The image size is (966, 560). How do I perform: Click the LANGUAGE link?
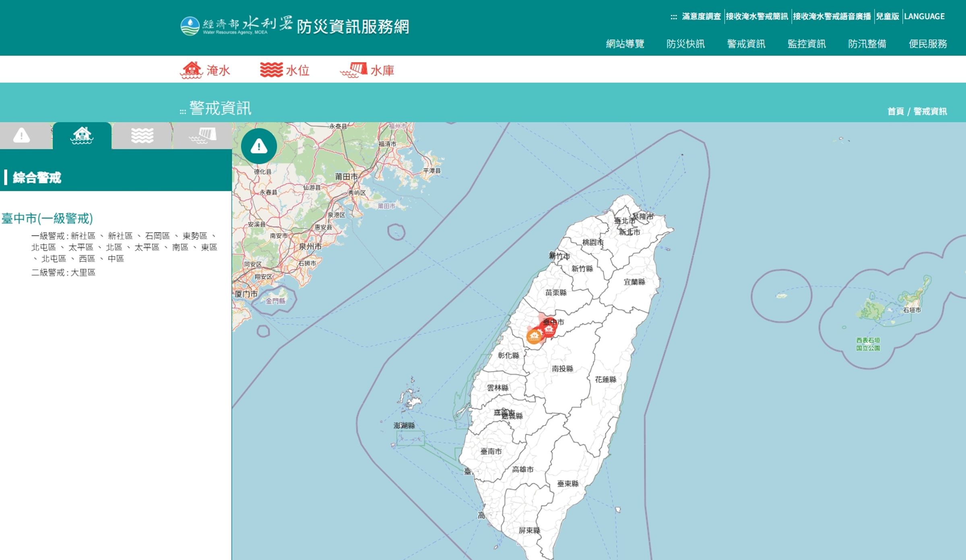(925, 16)
